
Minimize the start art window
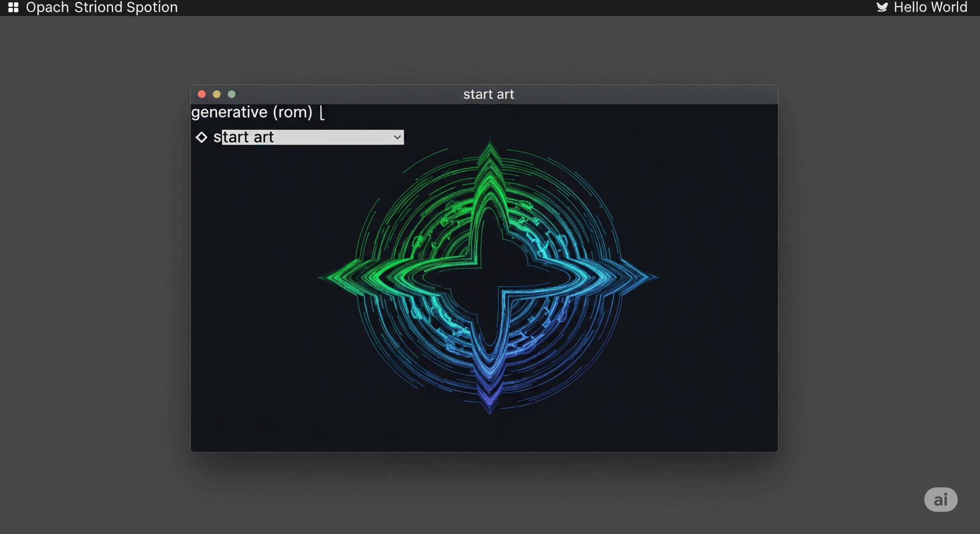pos(217,94)
